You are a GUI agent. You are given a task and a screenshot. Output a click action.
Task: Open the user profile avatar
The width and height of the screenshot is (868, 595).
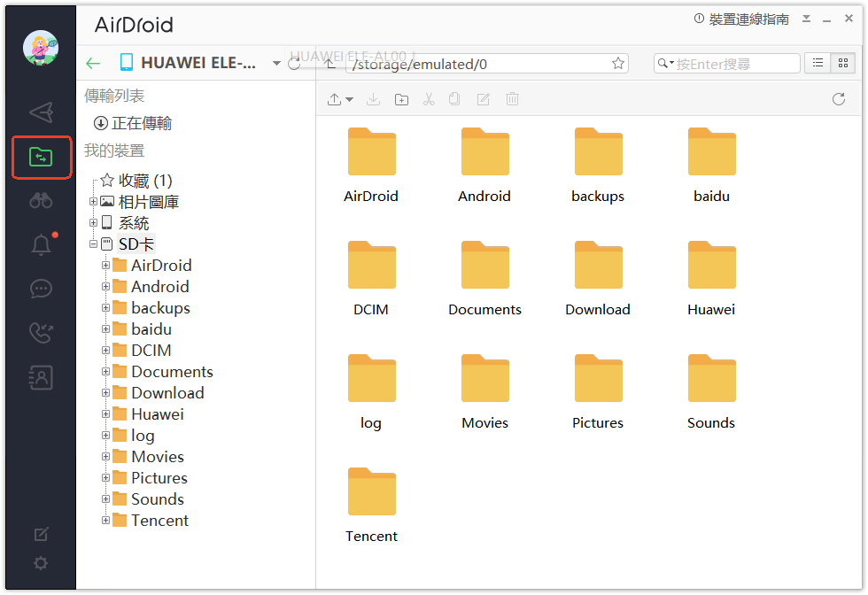point(41,47)
